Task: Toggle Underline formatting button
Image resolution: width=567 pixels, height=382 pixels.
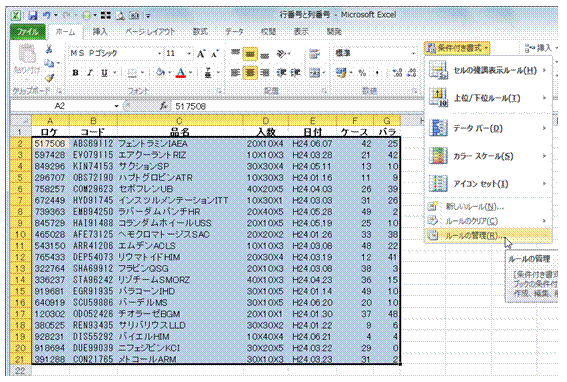Action: coord(105,73)
